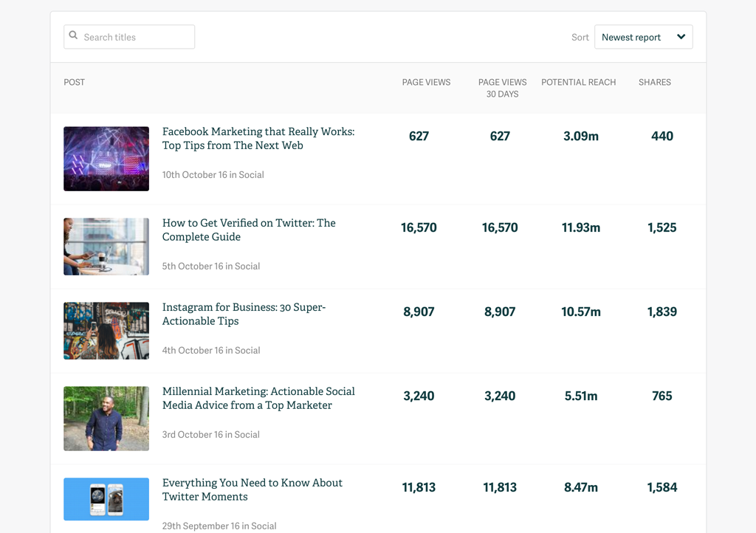The width and height of the screenshot is (756, 533).
Task: Click the 1,839 shares value for Instagram post
Action: coord(661,312)
